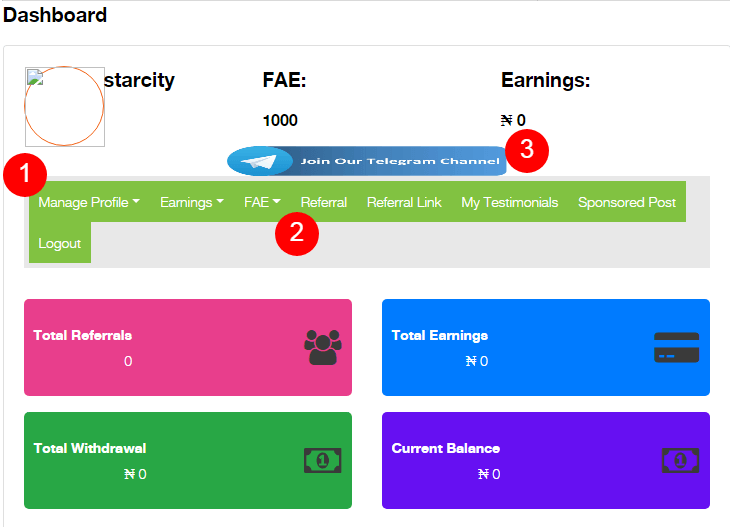The image size is (730, 527).
Task: Expand the Manage Profile dropdown
Action: tap(88, 202)
